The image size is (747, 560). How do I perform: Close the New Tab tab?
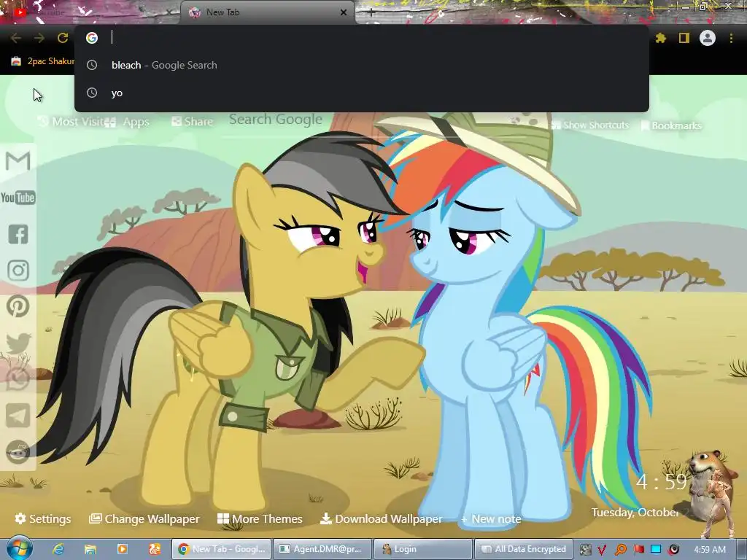pyautogui.click(x=343, y=12)
